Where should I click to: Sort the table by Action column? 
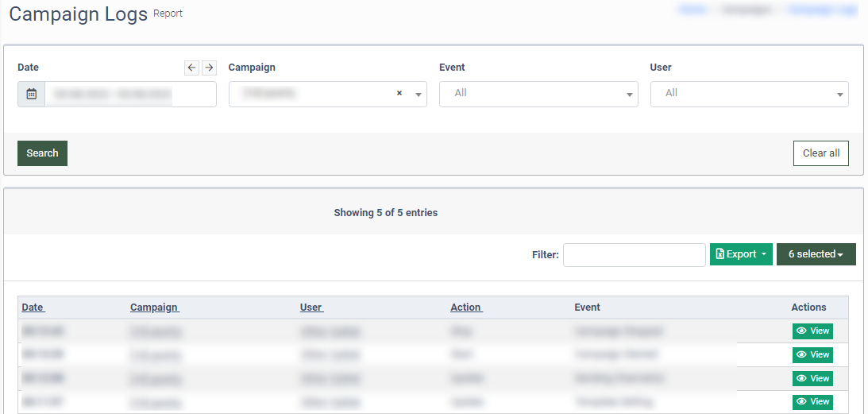(x=465, y=308)
